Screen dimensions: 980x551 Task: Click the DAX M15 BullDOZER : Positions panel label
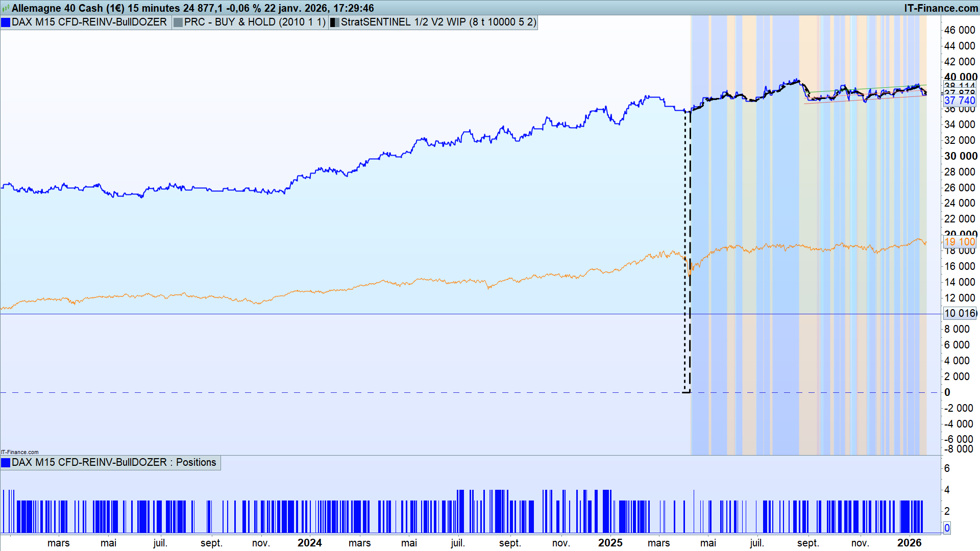click(114, 463)
